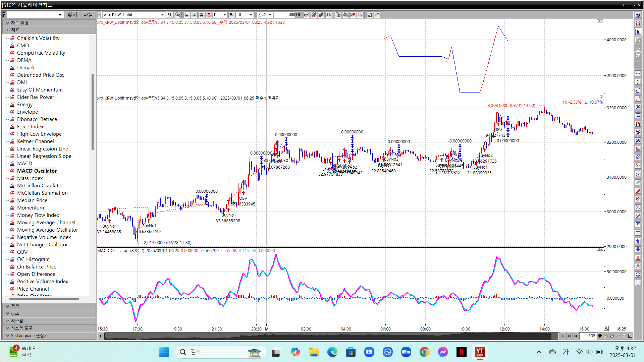Click the text 'T' drawing tool

(x=638, y=233)
